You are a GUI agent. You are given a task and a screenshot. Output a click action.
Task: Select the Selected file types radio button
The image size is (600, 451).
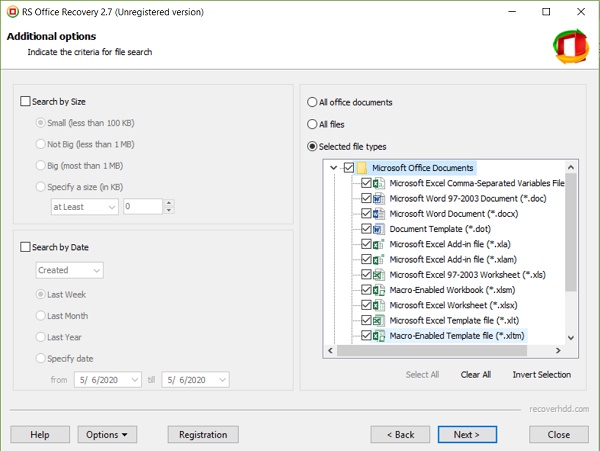click(x=312, y=147)
